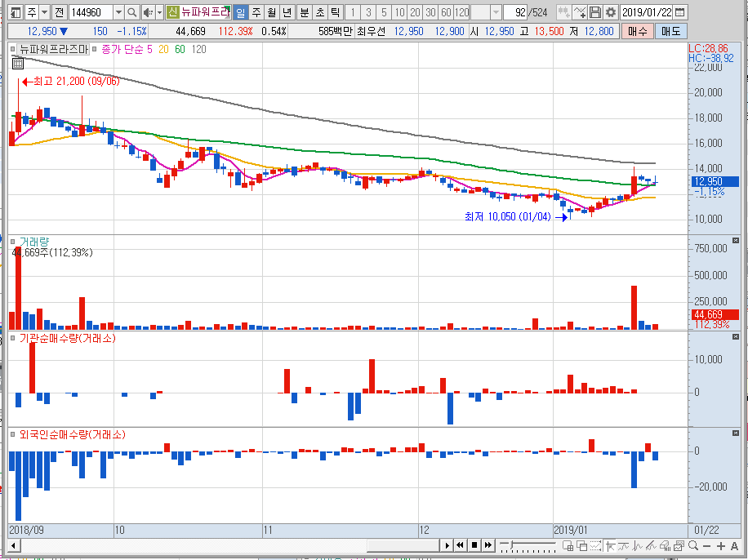
Task: Click the save floppy disk icon
Action: coord(595,12)
